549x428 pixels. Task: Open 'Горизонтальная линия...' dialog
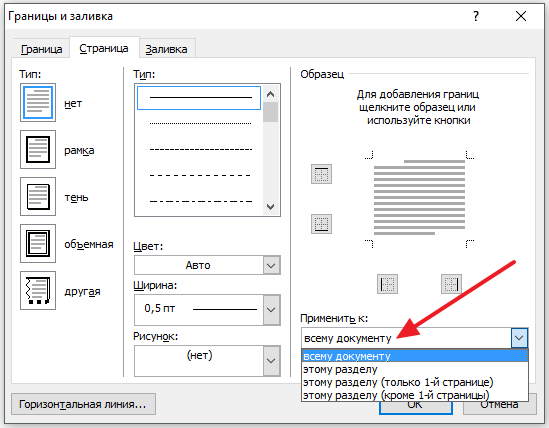pyautogui.click(x=83, y=404)
